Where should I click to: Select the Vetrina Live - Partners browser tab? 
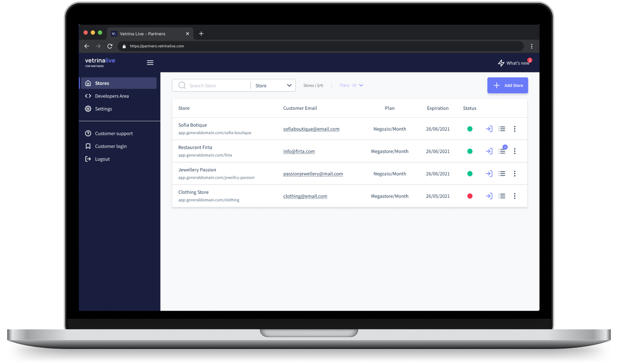[149, 34]
